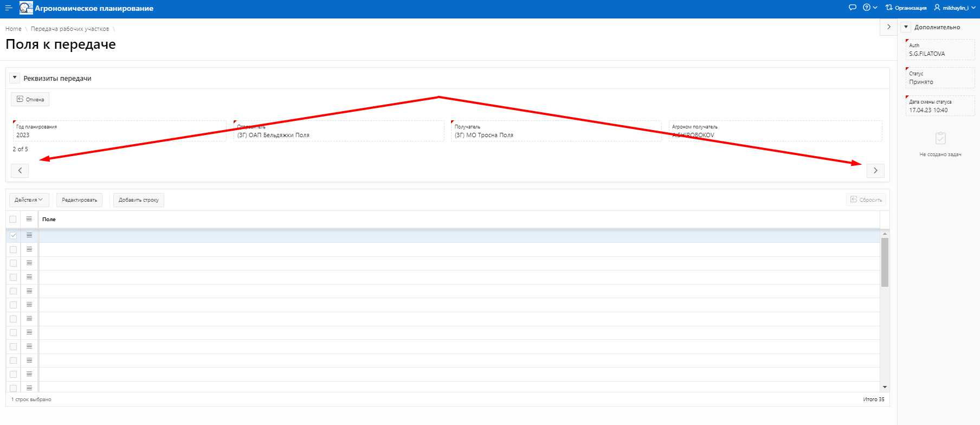Open the Действия dropdown menu
Screen dimensions: 980x425
point(29,200)
